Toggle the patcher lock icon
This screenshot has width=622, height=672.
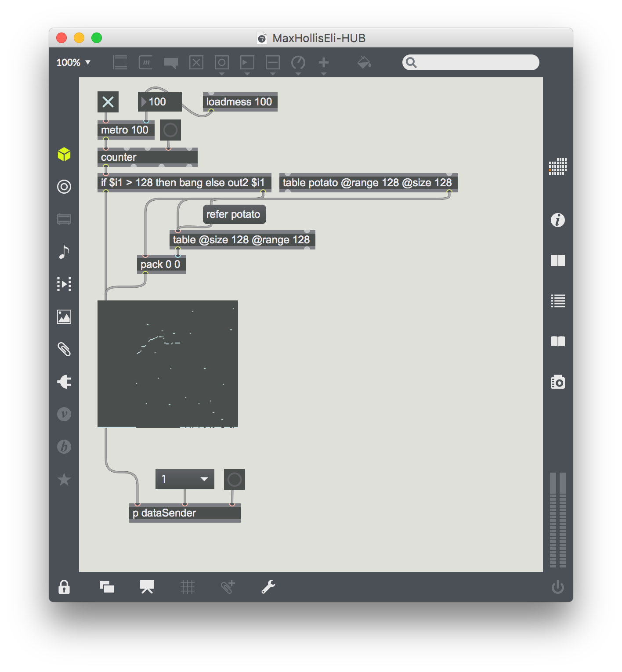64,587
